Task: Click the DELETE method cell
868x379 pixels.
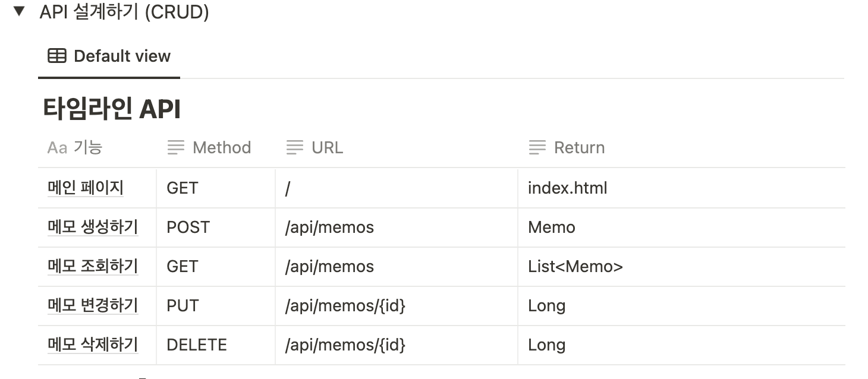Action: coord(197,345)
